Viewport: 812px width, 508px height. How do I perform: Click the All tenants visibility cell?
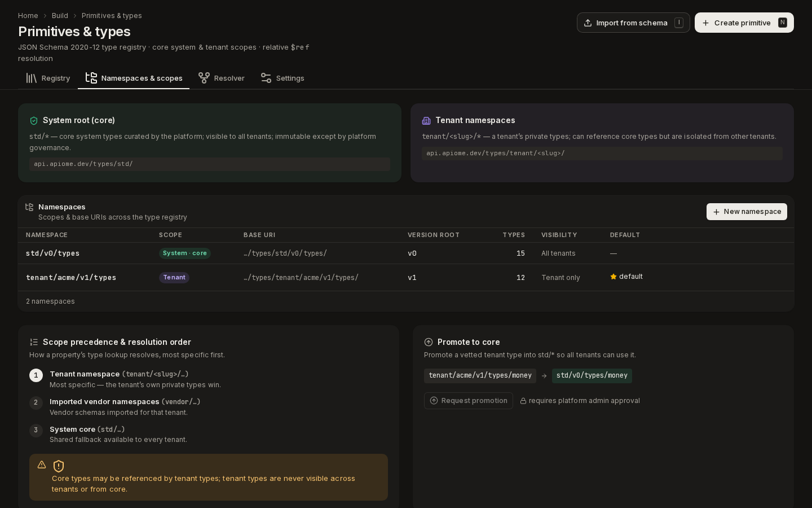[558, 253]
